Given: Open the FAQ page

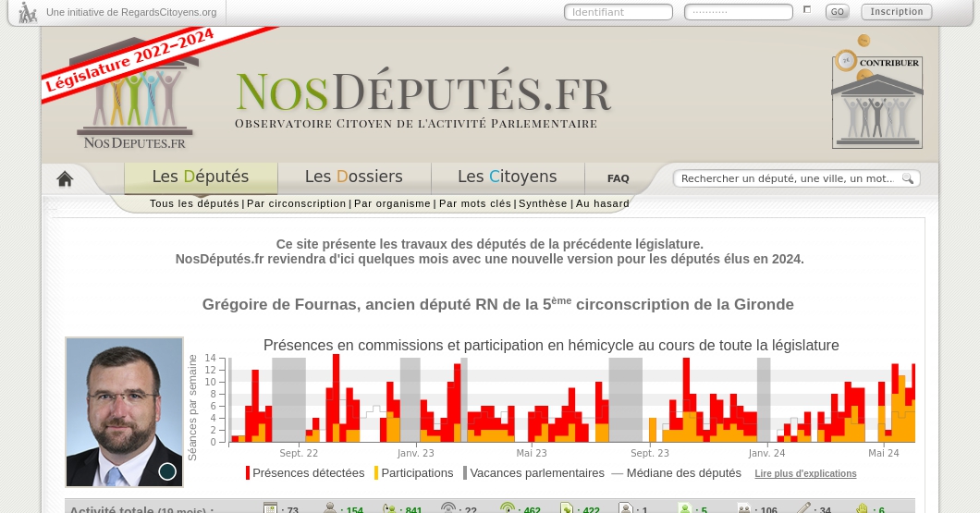Looking at the screenshot, I should point(618,178).
